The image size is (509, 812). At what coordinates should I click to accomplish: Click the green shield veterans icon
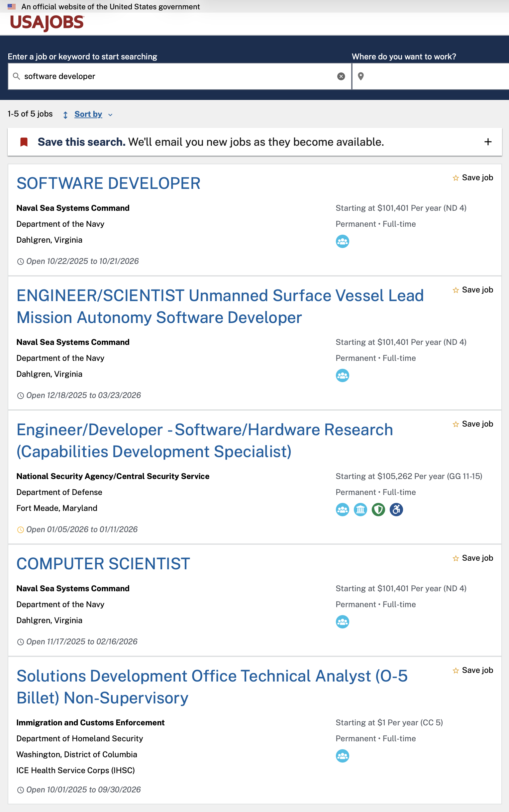point(378,510)
